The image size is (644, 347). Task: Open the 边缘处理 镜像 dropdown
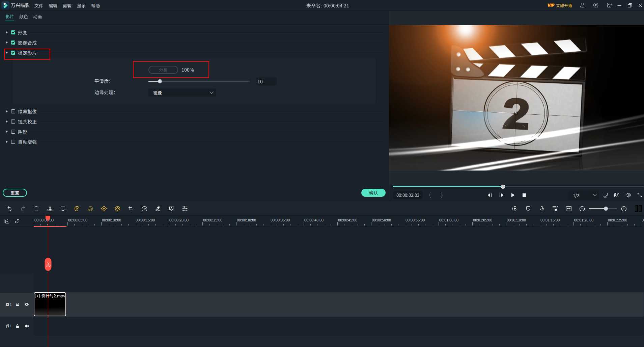[x=182, y=92]
